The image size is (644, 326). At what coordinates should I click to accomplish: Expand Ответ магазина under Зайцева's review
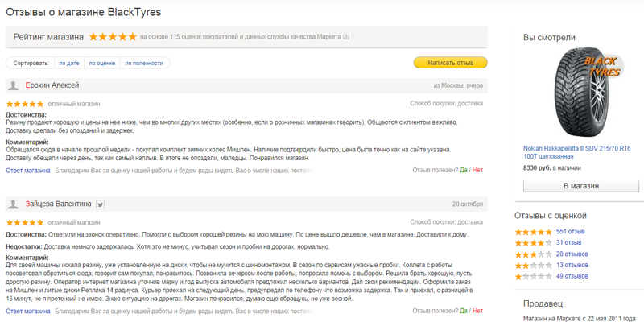point(28,311)
